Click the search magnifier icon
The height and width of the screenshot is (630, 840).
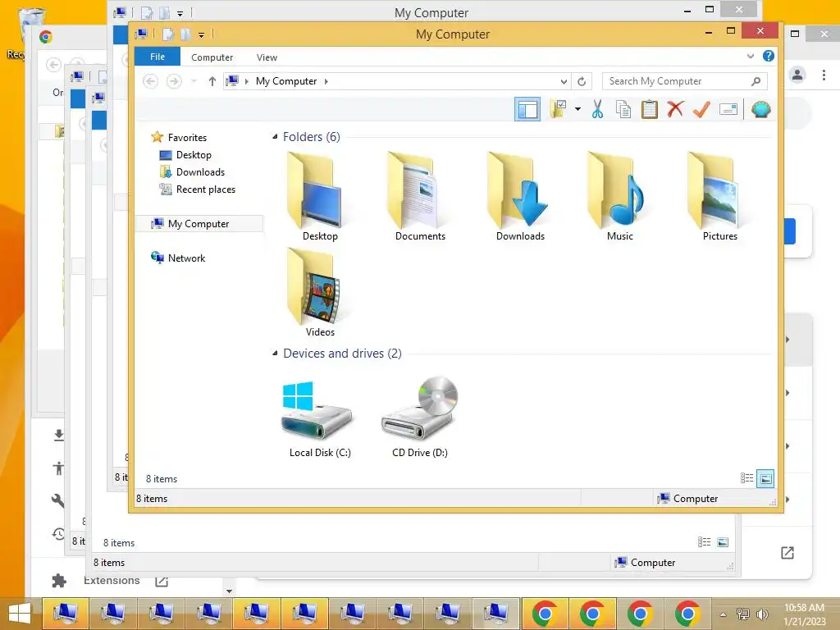tap(756, 81)
